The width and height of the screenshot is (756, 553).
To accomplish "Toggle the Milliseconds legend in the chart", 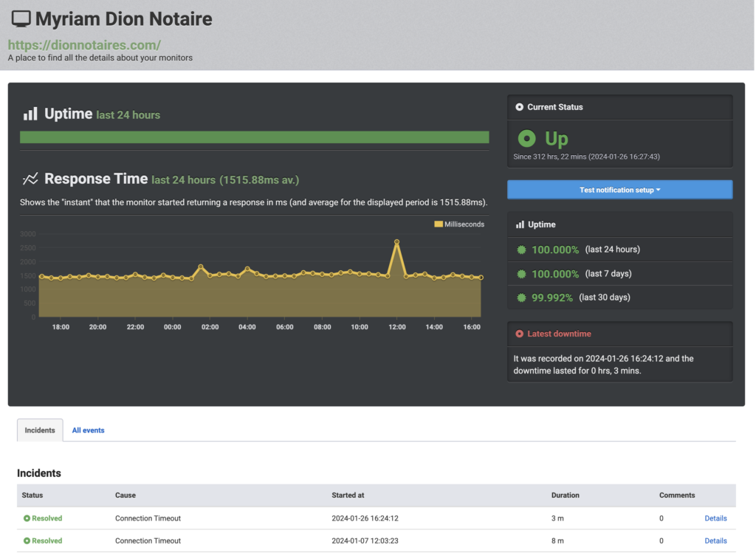I will pyautogui.click(x=459, y=224).
